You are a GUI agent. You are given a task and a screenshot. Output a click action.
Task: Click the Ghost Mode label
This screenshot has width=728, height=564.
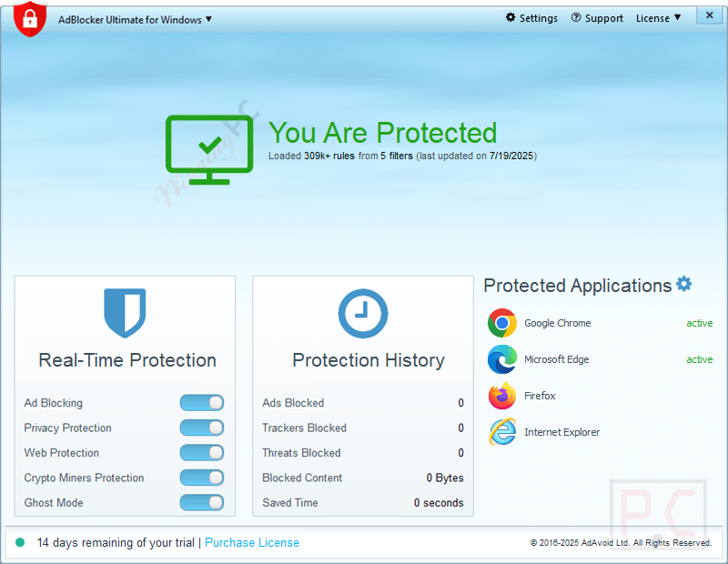tap(54, 503)
